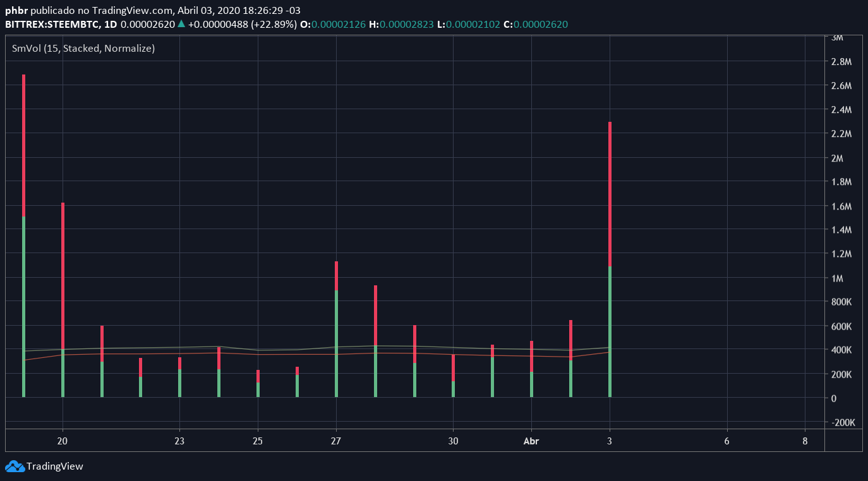Click the 1.6M price axis label
Screen dimensions: 868x481
841,206
